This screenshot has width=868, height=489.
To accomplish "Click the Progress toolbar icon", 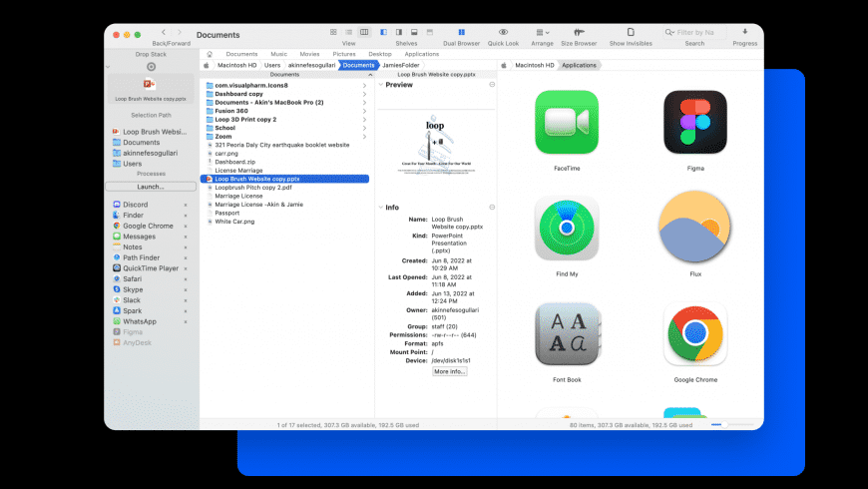I will (x=744, y=33).
